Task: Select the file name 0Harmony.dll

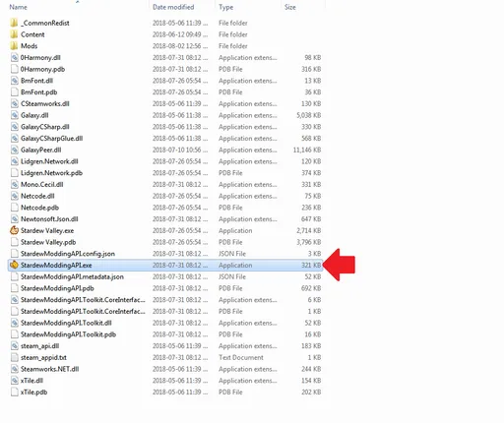Action: tap(40, 58)
